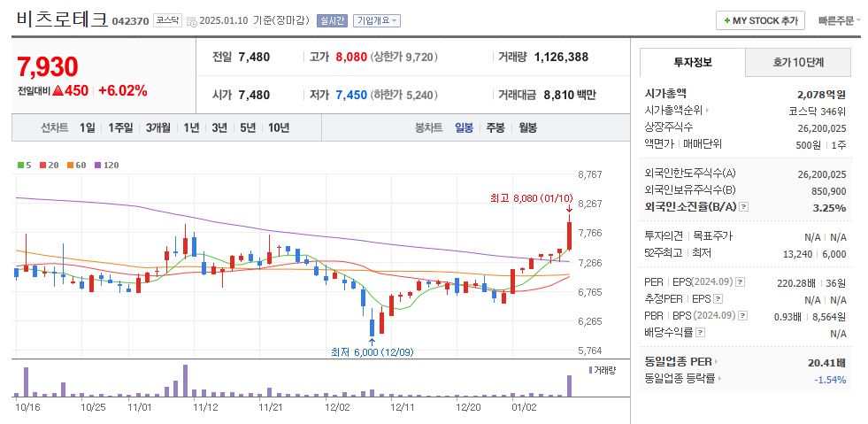Open the 기업개요 dropdown
The width and height of the screenshot is (868, 424).
tap(376, 21)
